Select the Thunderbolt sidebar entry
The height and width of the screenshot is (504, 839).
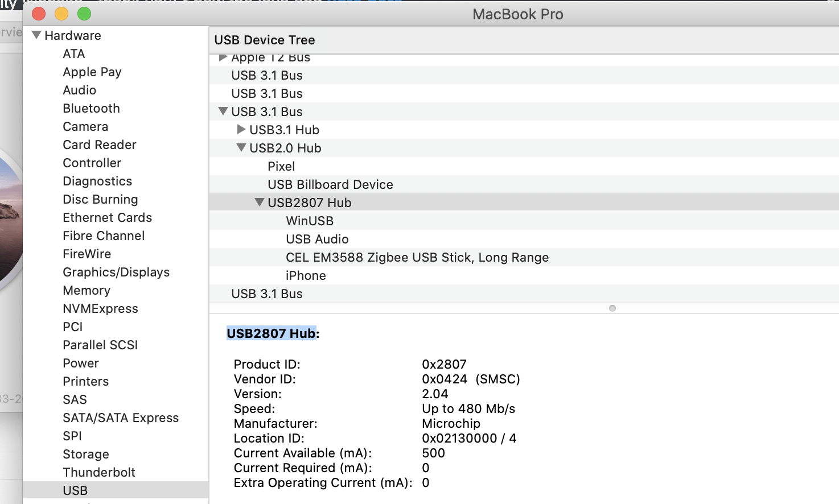98,472
